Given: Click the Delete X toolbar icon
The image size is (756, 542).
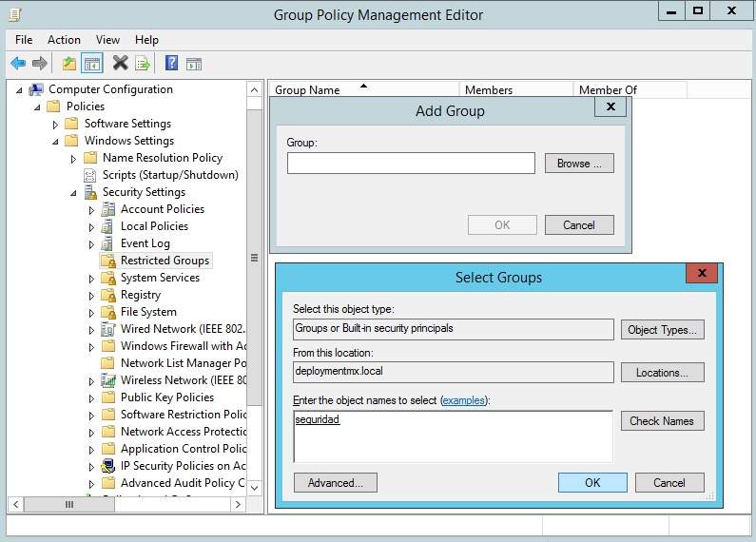Looking at the screenshot, I should coord(120,64).
